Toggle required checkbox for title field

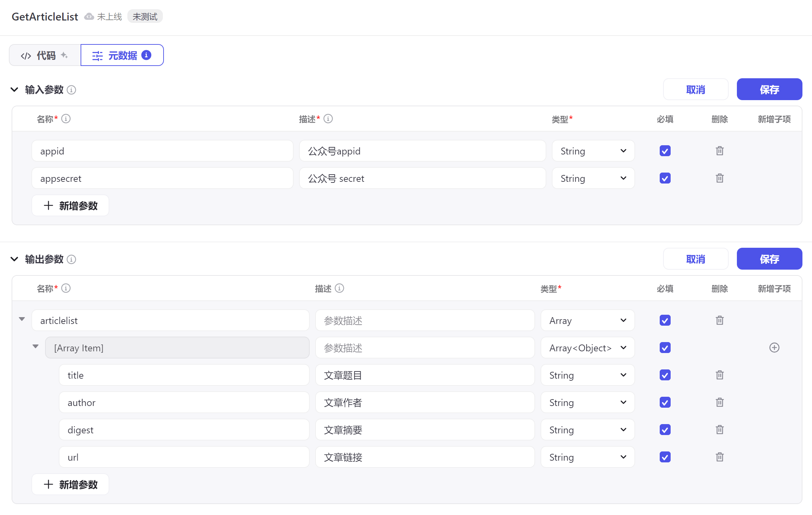pos(665,375)
